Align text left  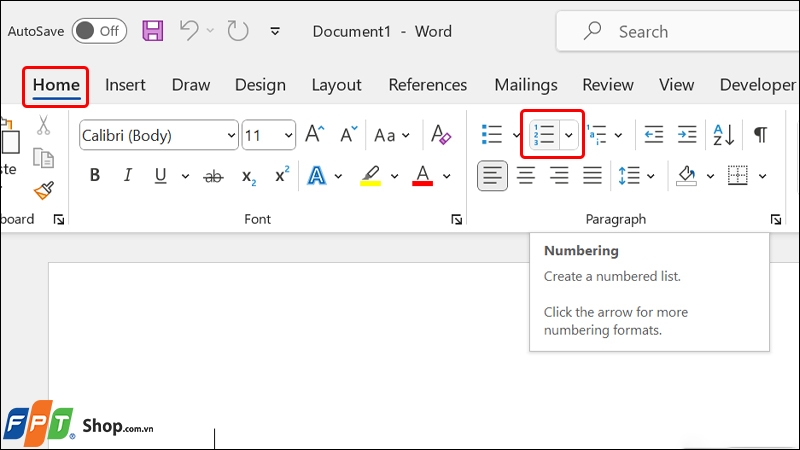click(x=492, y=176)
